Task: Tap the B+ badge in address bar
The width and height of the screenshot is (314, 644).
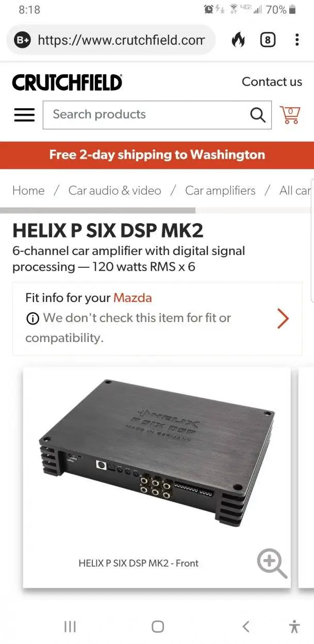Action: [23, 40]
